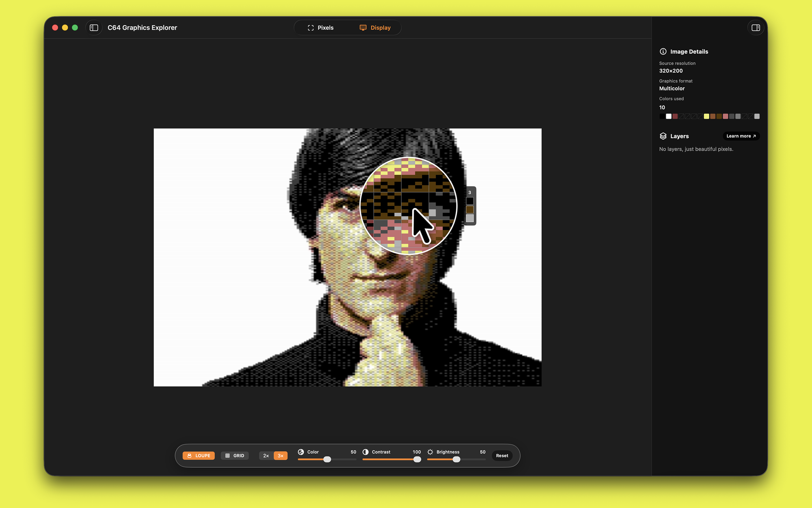Image resolution: width=812 pixels, height=508 pixels.
Task: Toggle the left sidebar panel icon
Action: point(94,28)
